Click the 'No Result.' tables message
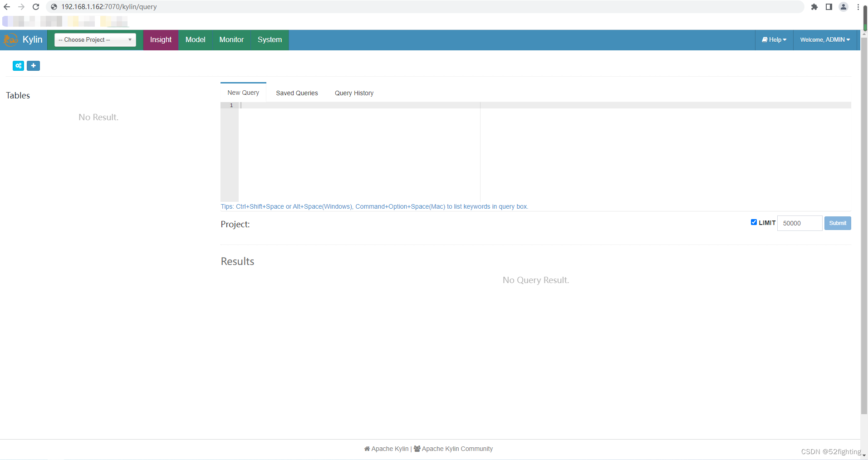Viewport: 868px width, 460px height. (x=98, y=117)
